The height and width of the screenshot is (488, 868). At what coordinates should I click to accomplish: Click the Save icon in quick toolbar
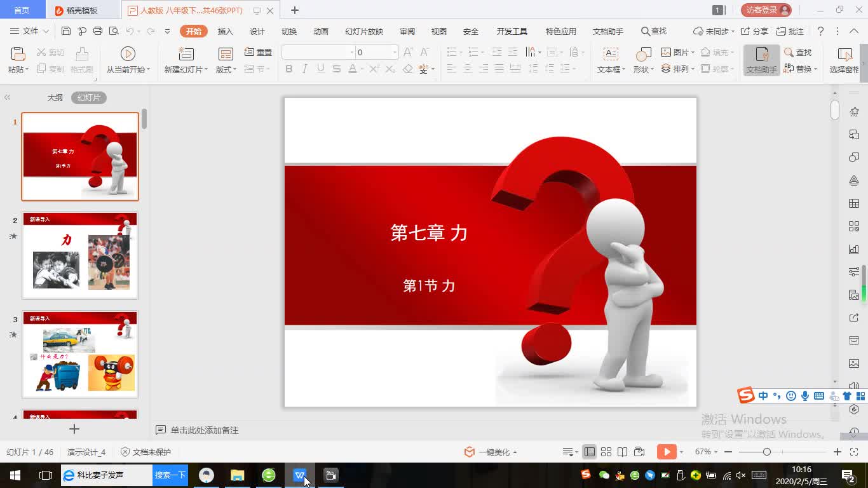pos(66,31)
